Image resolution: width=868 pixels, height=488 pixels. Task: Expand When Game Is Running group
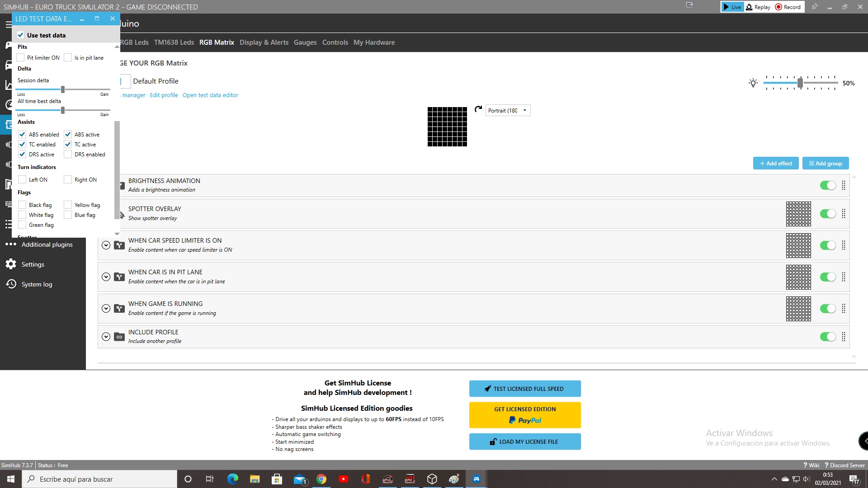click(106, 309)
